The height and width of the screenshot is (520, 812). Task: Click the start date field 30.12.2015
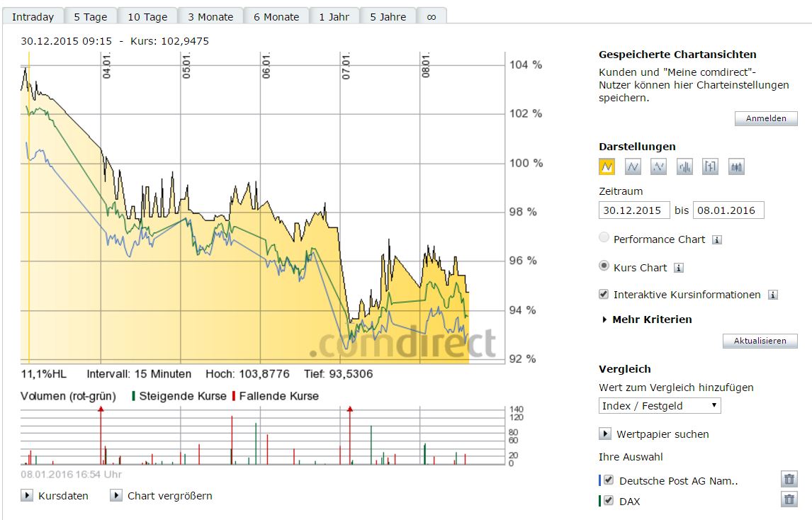click(x=634, y=210)
